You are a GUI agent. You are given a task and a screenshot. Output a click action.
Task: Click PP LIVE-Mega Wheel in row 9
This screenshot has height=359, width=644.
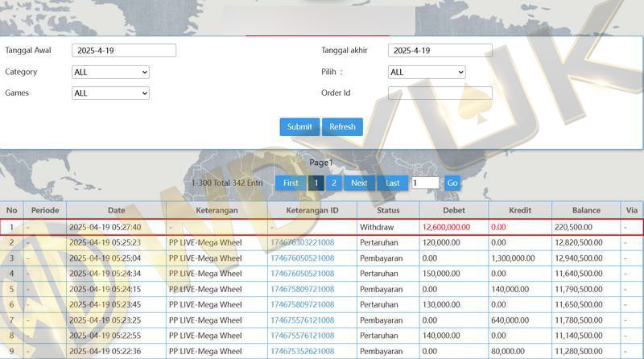[x=205, y=351]
